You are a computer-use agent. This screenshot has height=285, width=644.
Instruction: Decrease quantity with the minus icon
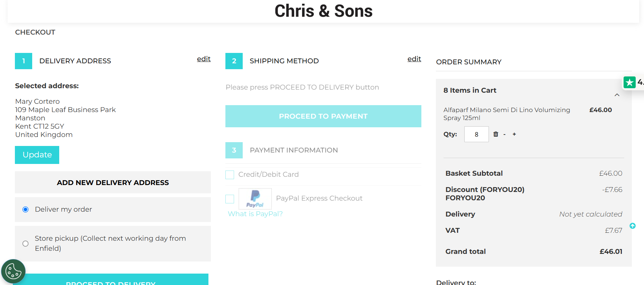click(x=504, y=135)
